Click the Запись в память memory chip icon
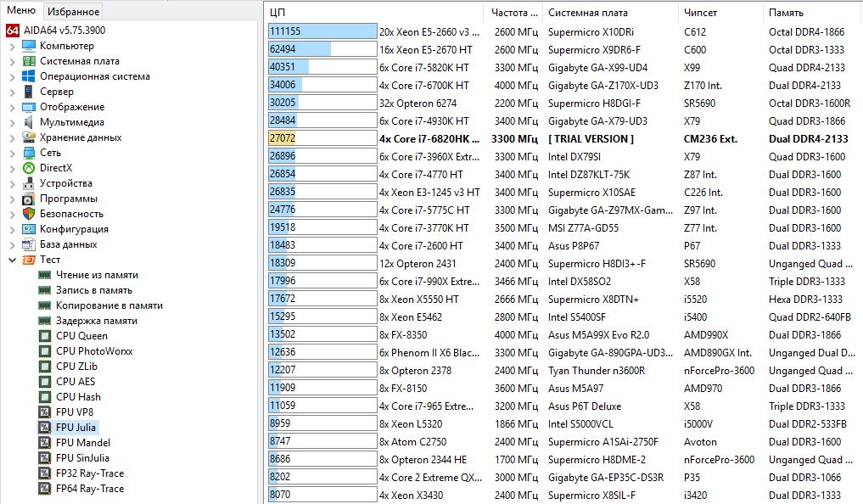 (45, 290)
